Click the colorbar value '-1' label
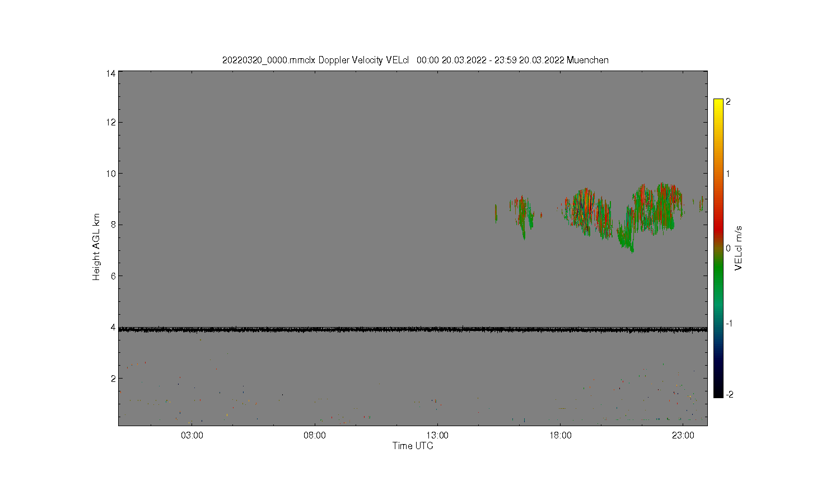Screen dimensions: 840x504 (x=729, y=324)
